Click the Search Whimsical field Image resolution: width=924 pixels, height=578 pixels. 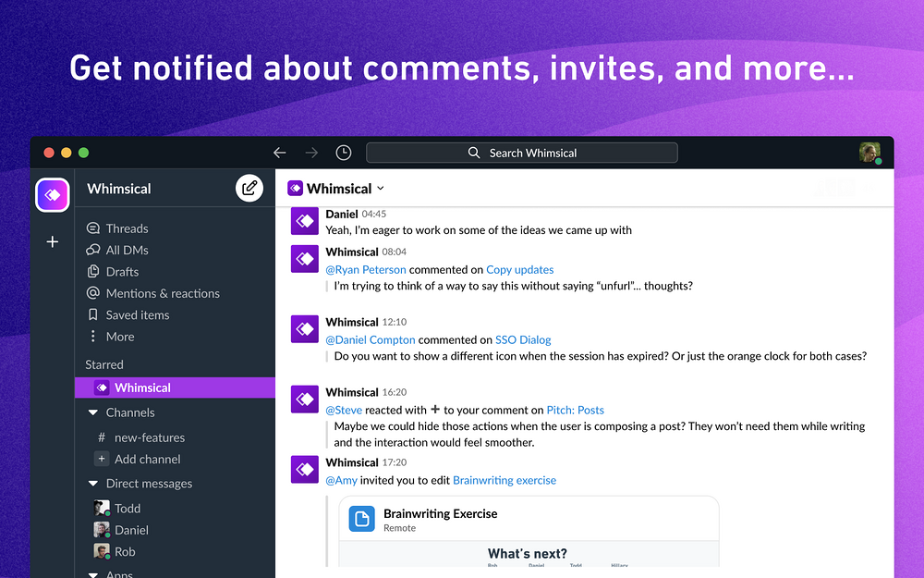[x=521, y=153]
